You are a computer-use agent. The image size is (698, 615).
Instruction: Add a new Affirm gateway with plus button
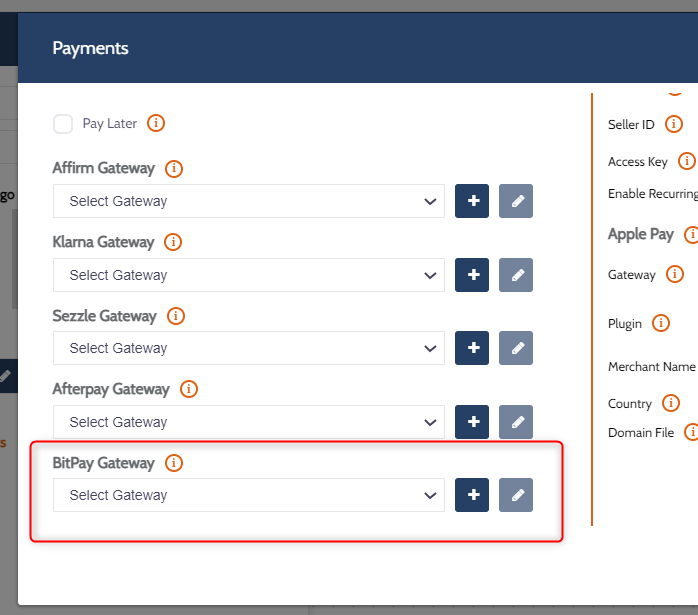point(472,201)
